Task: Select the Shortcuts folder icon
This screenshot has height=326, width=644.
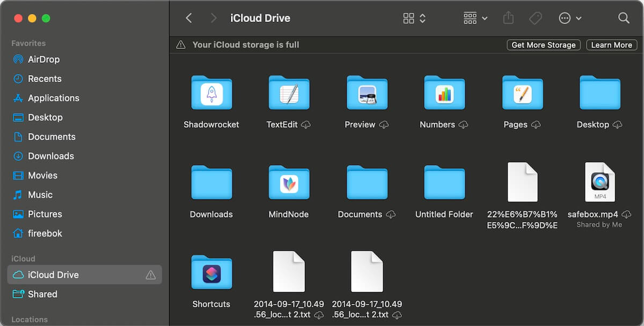Action: click(211, 272)
